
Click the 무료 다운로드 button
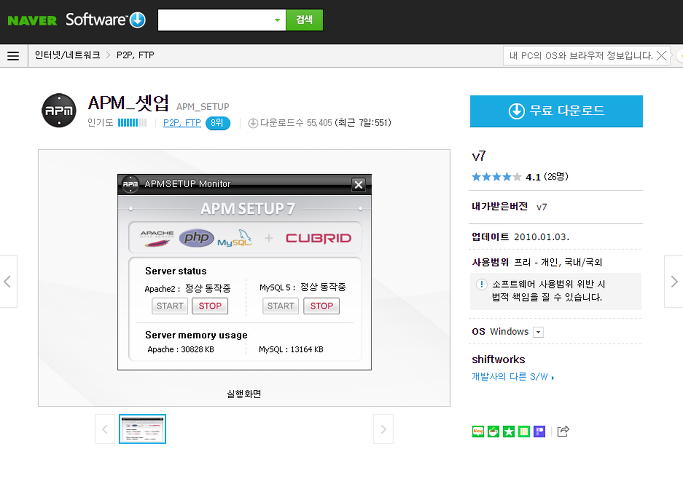[556, 111]
